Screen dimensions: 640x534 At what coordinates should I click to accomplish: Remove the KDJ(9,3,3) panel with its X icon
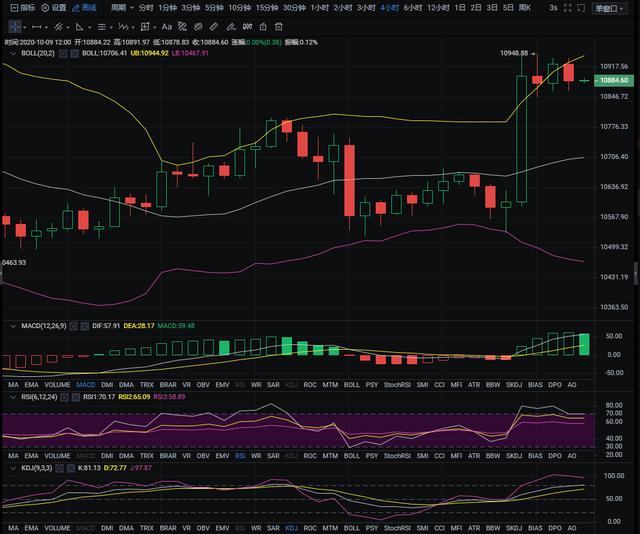point(70,468)
